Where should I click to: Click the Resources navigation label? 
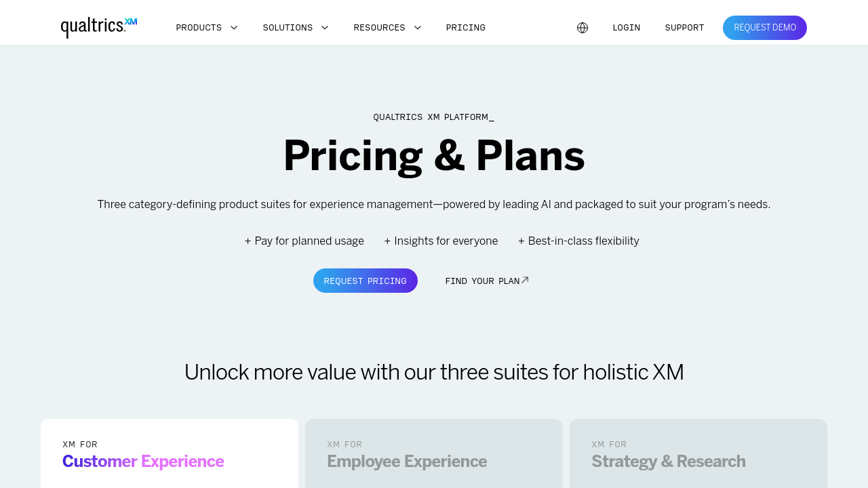(379, 28)
